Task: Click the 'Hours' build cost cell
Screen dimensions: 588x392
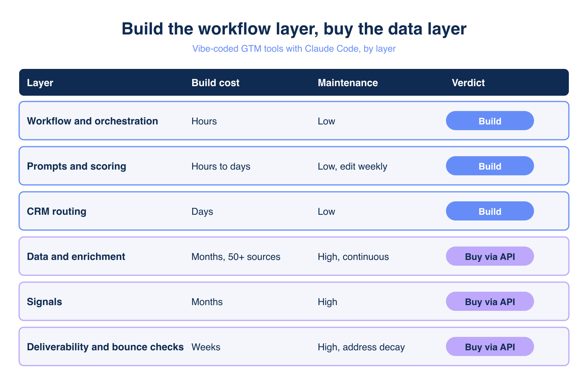Action: pyautogui.click(x=204, y=121)
